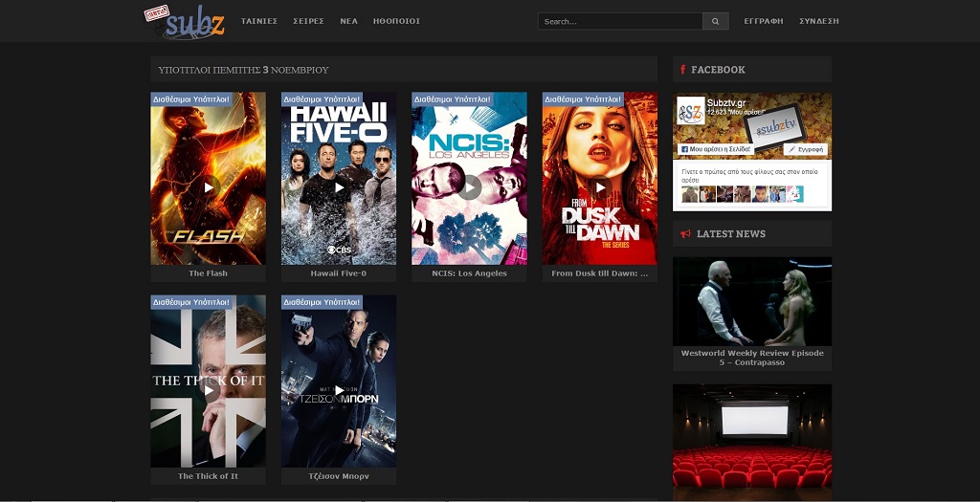This screenshot has width=980, height=502.
Task: Open the ΣΥΝΔΕΣΗ login link
Action: coord(819,21)
